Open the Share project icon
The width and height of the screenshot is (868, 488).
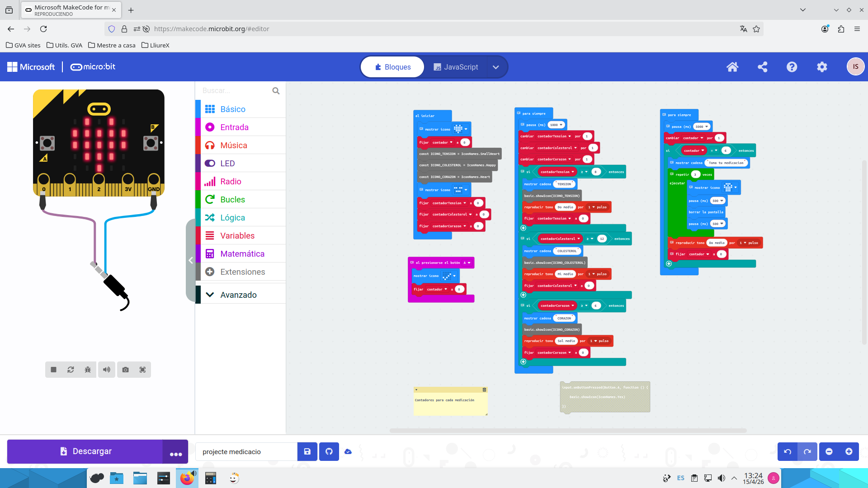pyautogui.click(x=762, y=67)
